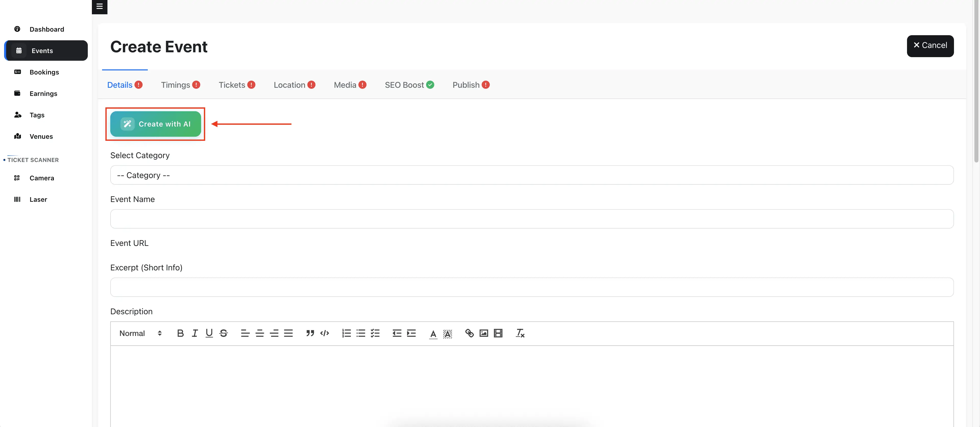Switch to the Timings tab

(x=175, y=85)
